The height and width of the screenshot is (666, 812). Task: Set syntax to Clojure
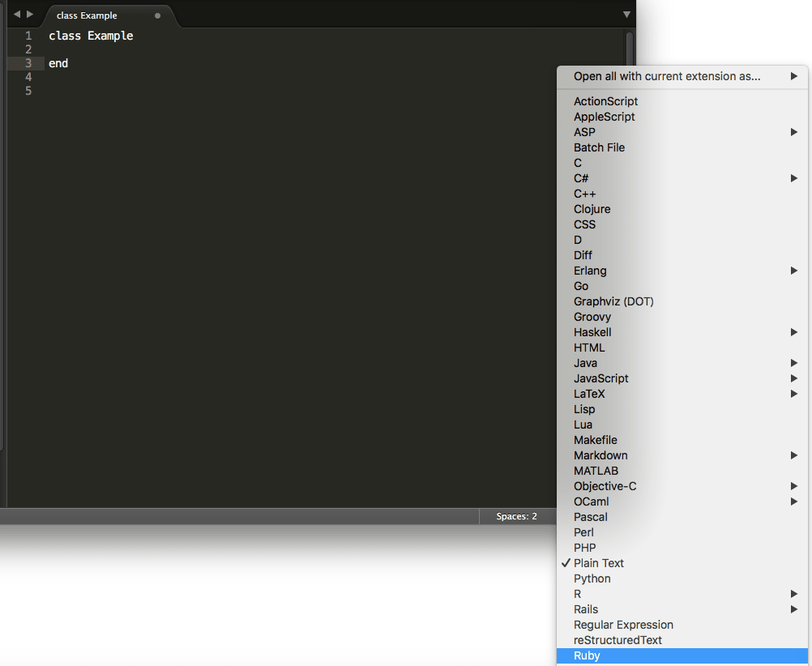682,209
